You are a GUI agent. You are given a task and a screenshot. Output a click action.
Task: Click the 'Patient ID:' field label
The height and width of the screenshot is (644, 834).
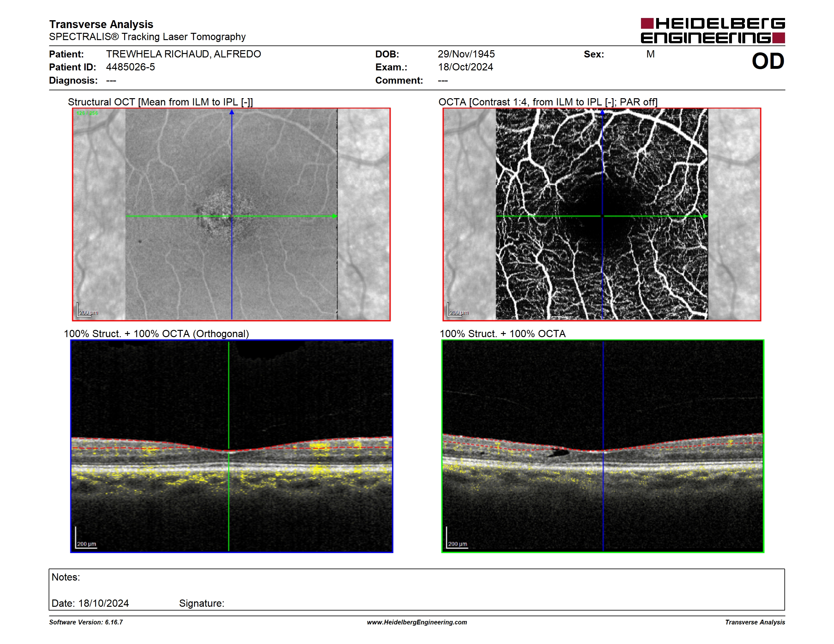73,67
